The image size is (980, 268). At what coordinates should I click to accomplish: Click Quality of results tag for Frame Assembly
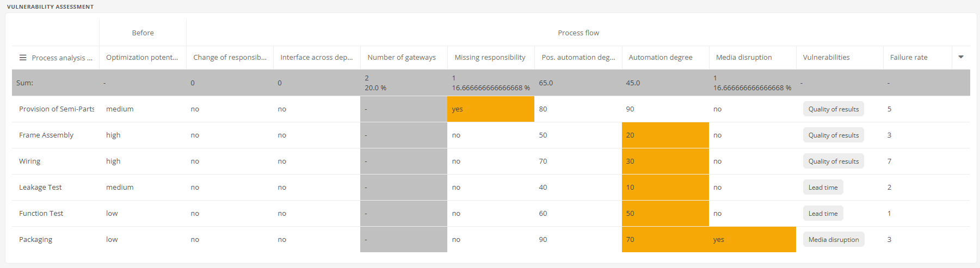click(x=833, y=135)
